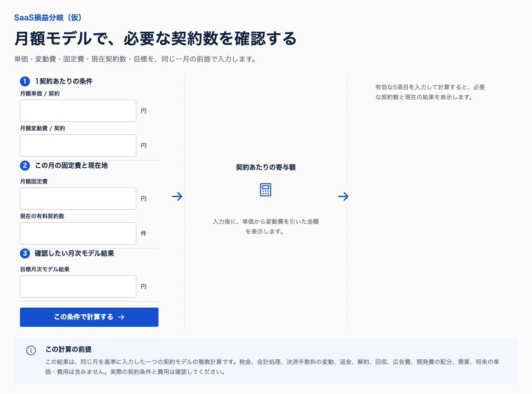Click the heading 月額モデルで、必要な契約数を確認する
Image resolution: width=532 pixels, height=394 pixels.
click(x=156, y=38)
